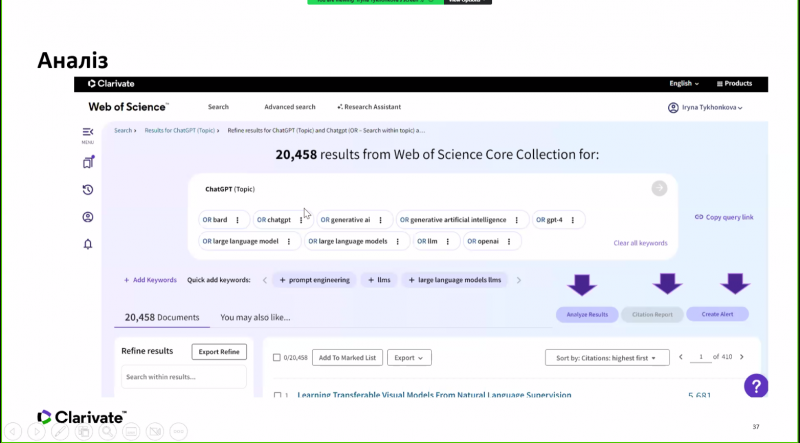Click the 'ChatGPT (Topic)' query text
This screenshot has width=800, height=443.
(x=230, y=189)
